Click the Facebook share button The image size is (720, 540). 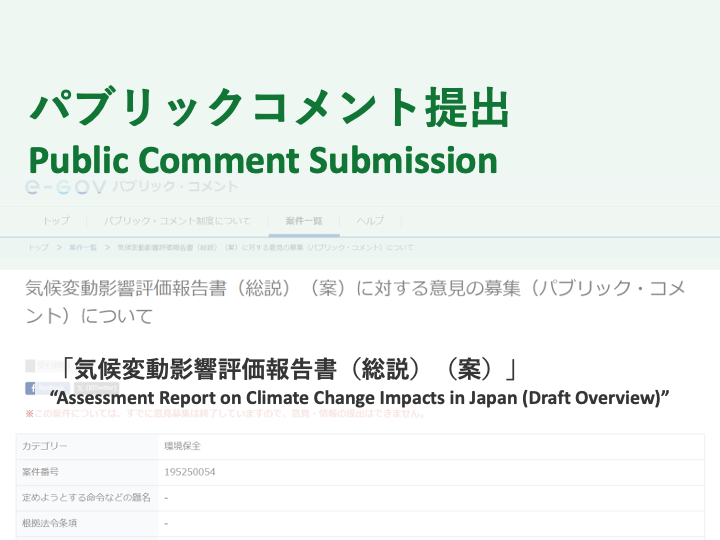(47, 388)
